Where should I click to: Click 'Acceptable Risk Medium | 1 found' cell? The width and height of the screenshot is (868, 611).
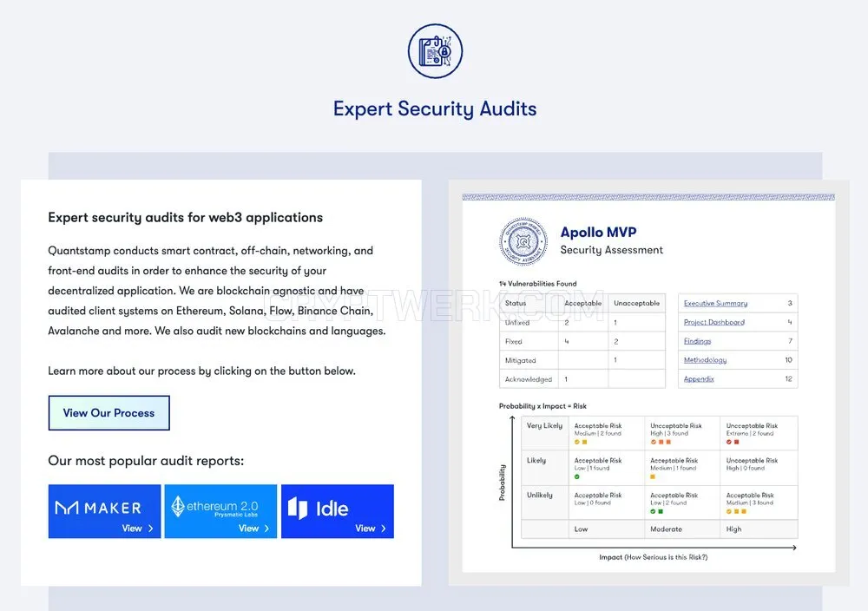pyautogui.click(x=682, y=468)
